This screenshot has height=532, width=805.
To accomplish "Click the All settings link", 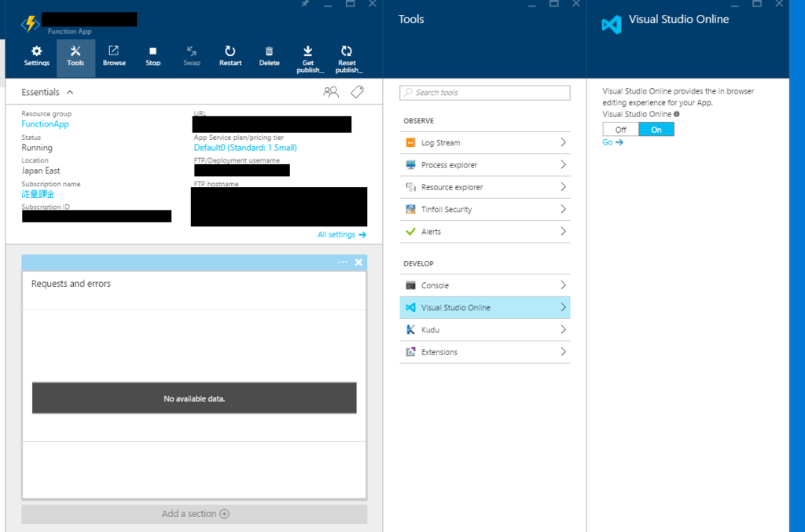I will (341, 234).
